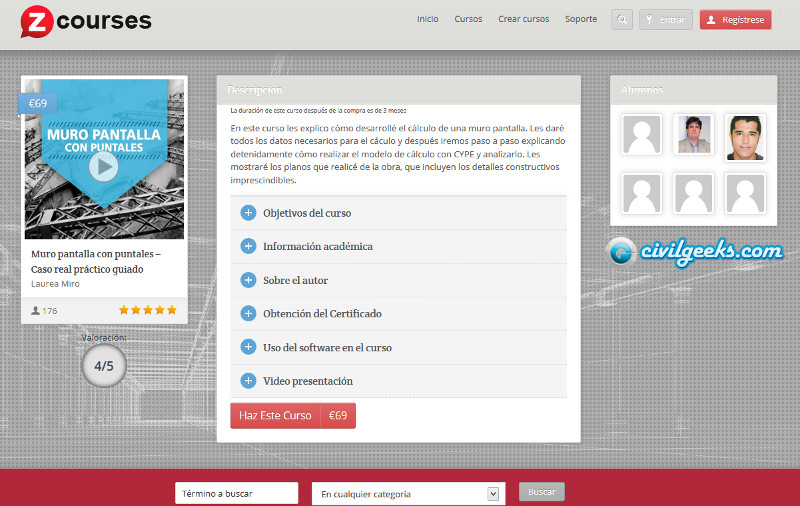Open the civilgeeks.com logo banner
This screenshot has height=506, width=800.
695,251
